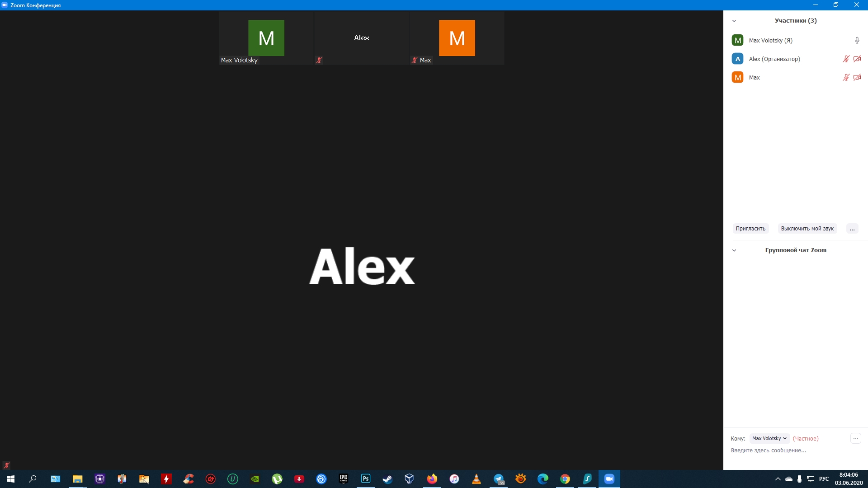The height and width of the screenshot is (488, 868).
Task: Click the Пригласить button
Action: point(750,229)
